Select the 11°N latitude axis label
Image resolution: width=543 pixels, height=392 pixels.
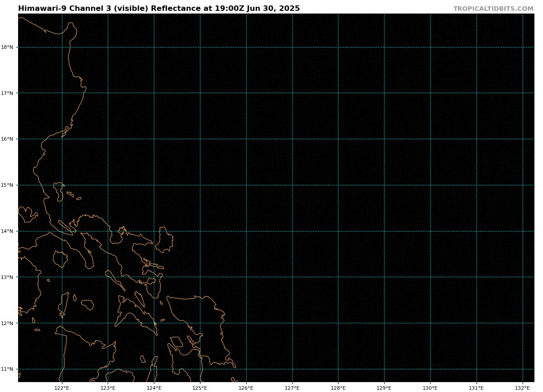coord(7,369)
